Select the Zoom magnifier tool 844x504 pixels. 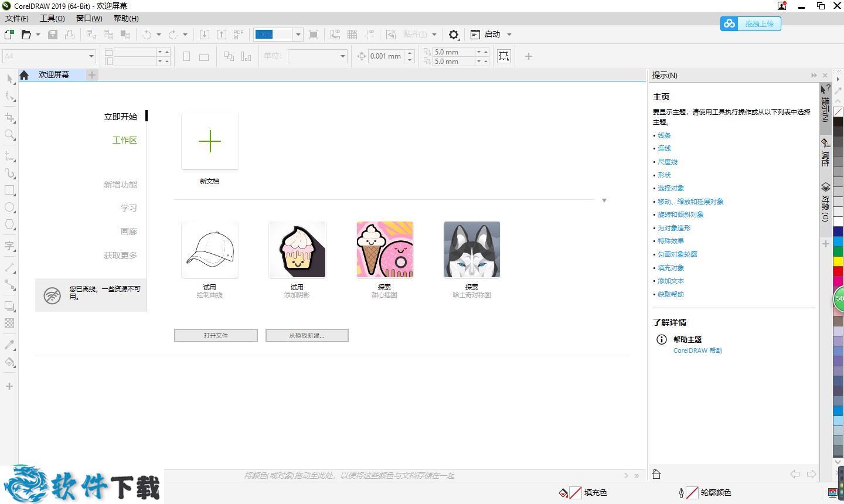click(x=9, y=135)
